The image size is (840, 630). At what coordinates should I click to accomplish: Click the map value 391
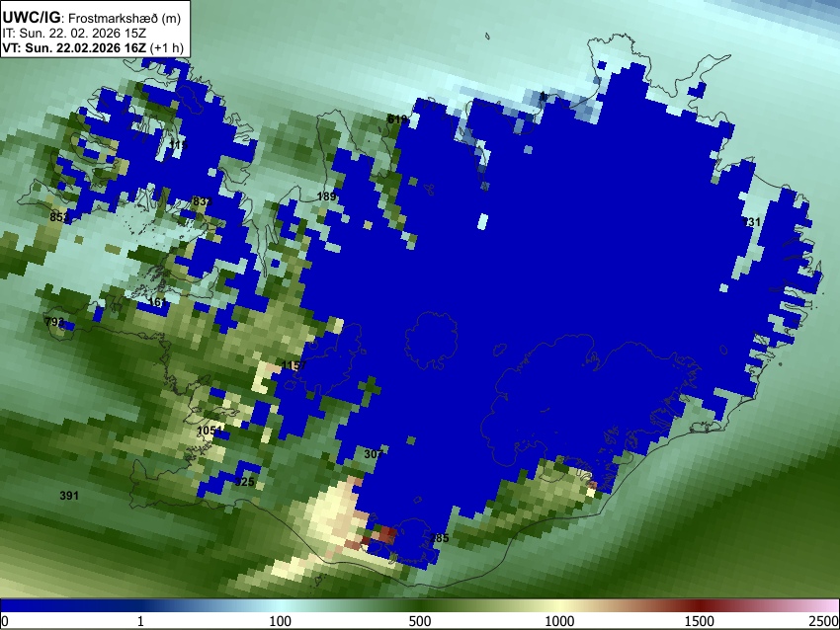click(x=69, y=496)
